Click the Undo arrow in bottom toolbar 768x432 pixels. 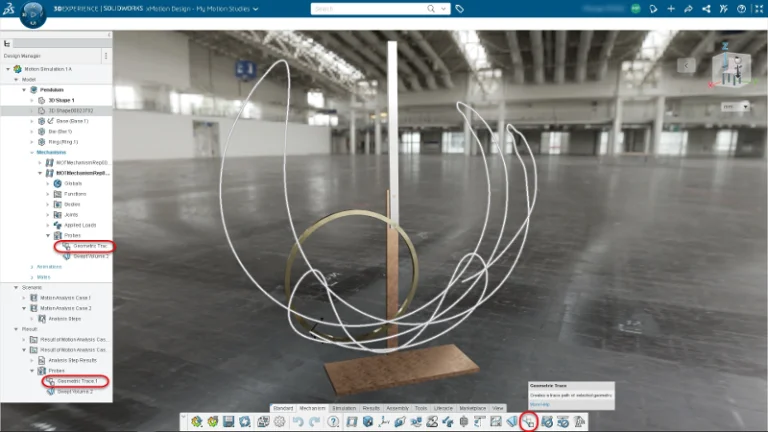[297, 421]
